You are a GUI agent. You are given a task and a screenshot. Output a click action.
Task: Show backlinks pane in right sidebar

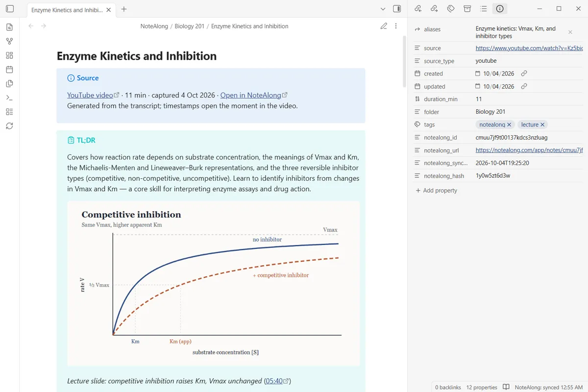click(418, 8)
